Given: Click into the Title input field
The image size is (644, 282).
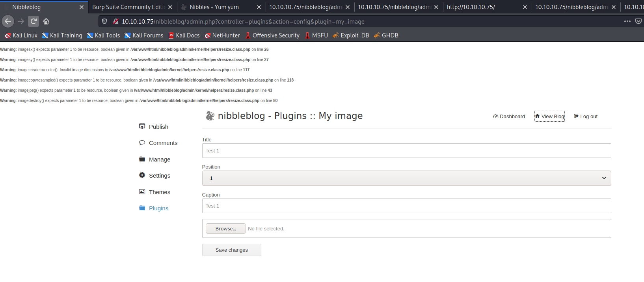Looking at the screenshot, I should click(406, 150).
